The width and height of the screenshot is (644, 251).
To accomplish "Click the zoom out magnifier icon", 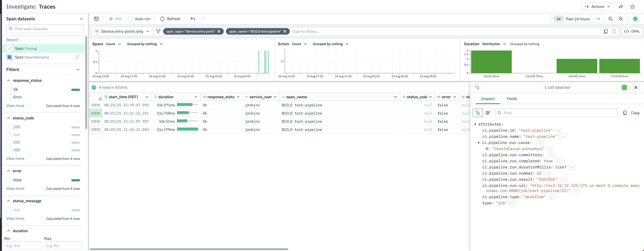I will [x=610, y=19].
